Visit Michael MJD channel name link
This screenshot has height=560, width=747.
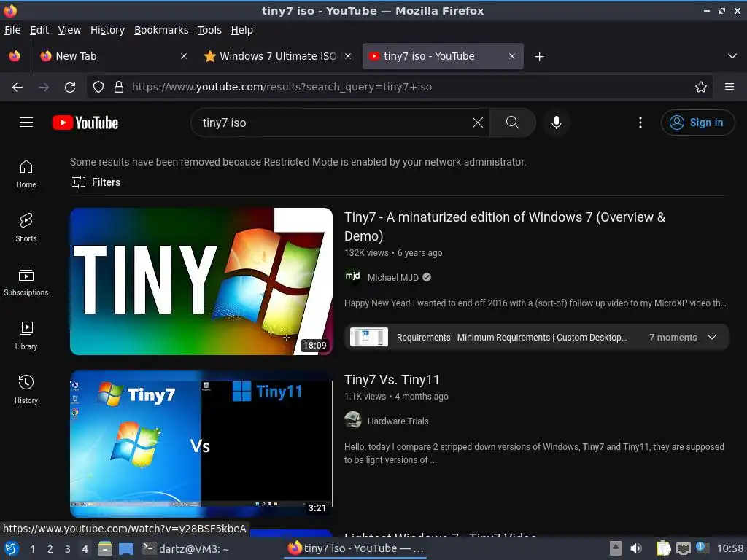click(393, 278)
